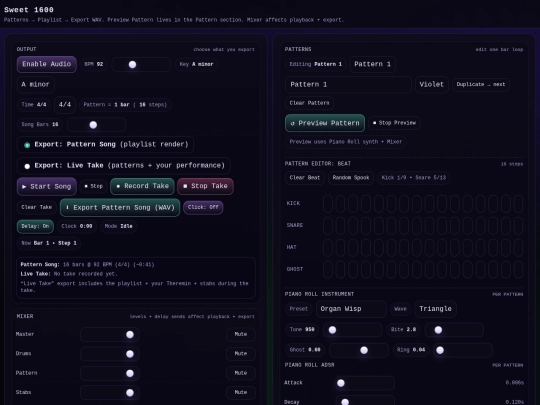Toggle the Click: Off metronome button
540x405 pixels.
(203, 207)
